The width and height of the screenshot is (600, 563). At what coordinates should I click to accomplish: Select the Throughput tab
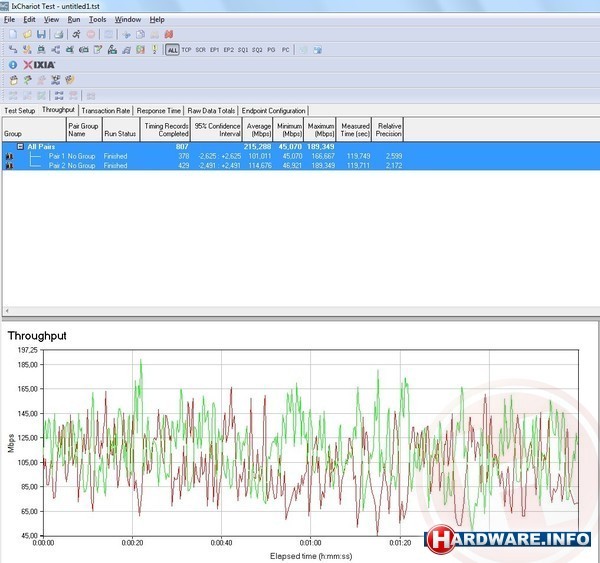click(58, 110)
